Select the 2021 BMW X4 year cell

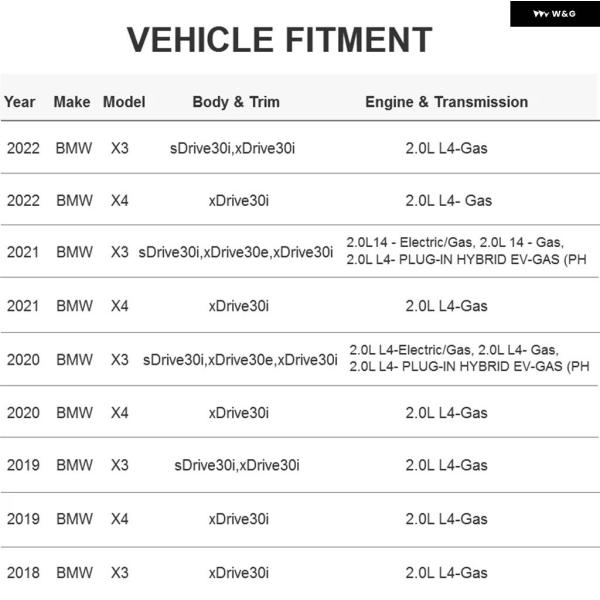(23, 306)
